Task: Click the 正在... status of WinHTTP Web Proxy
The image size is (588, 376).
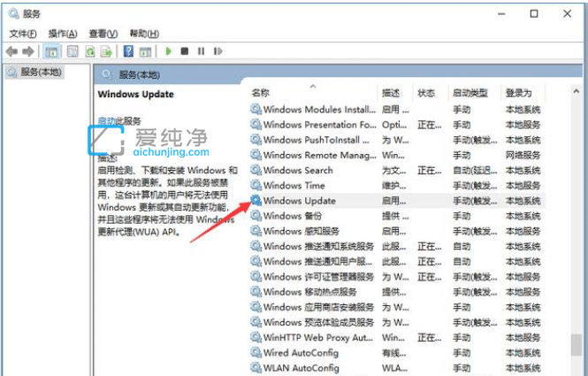Action: coord(430,337)
